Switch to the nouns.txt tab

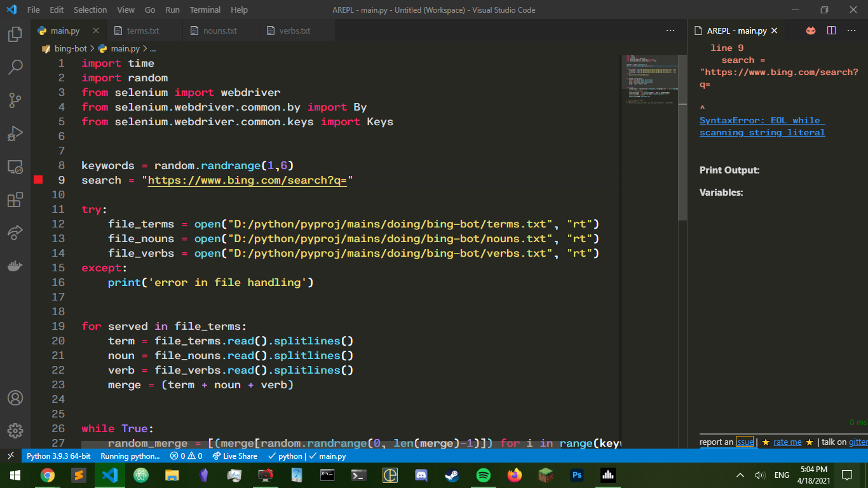[x=220, y=30]
